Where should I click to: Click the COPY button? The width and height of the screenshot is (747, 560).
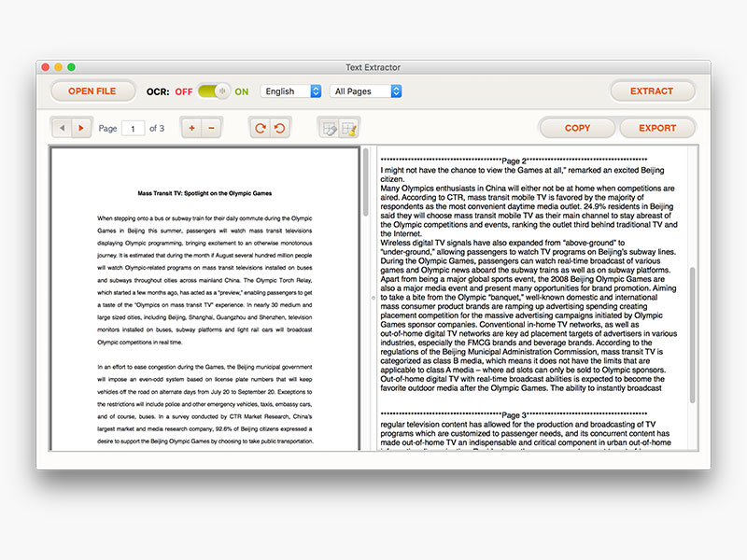coord(577,128)
